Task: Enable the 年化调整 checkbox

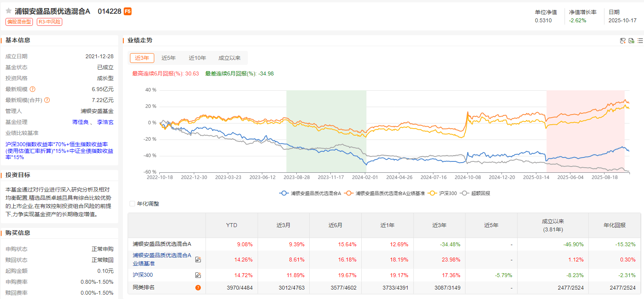Action: (132, 204)
